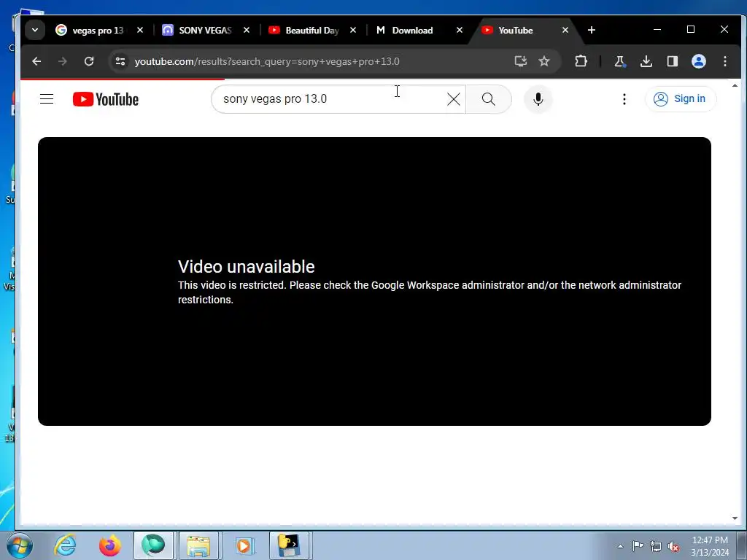This screenshot has height=560, width=747.
Task: Open Chrome Labs flask icon
Action: 620,61
